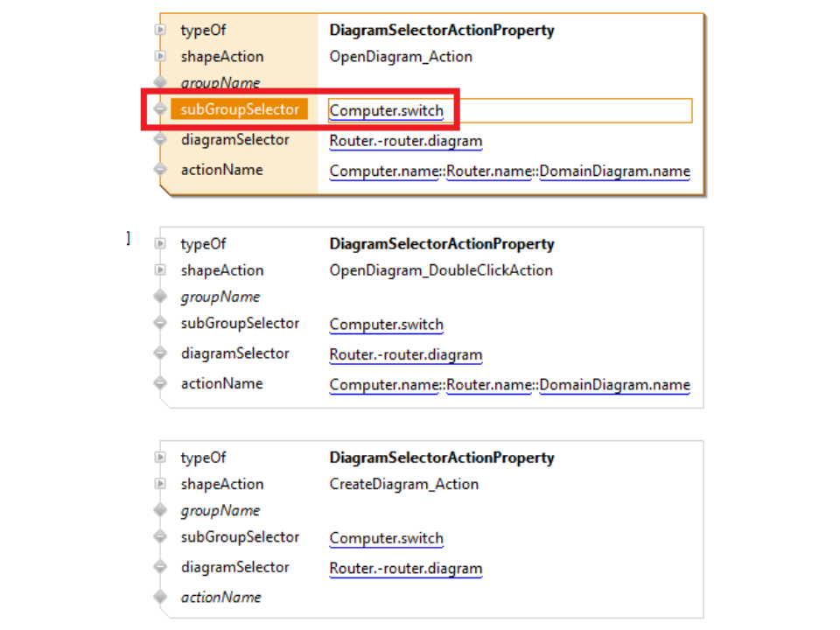Click diamond icon beside actionName in OpenDiagram_DoubleClickAction panel

tap(159, 383)
